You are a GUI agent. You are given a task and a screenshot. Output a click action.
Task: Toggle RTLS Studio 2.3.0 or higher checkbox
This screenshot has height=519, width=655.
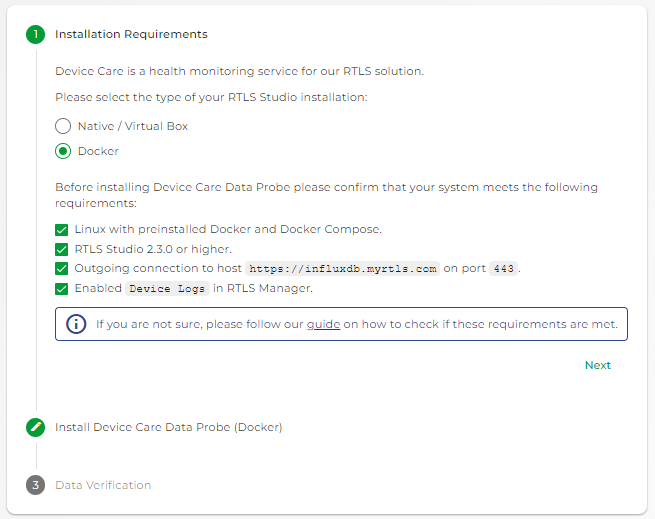61,249
